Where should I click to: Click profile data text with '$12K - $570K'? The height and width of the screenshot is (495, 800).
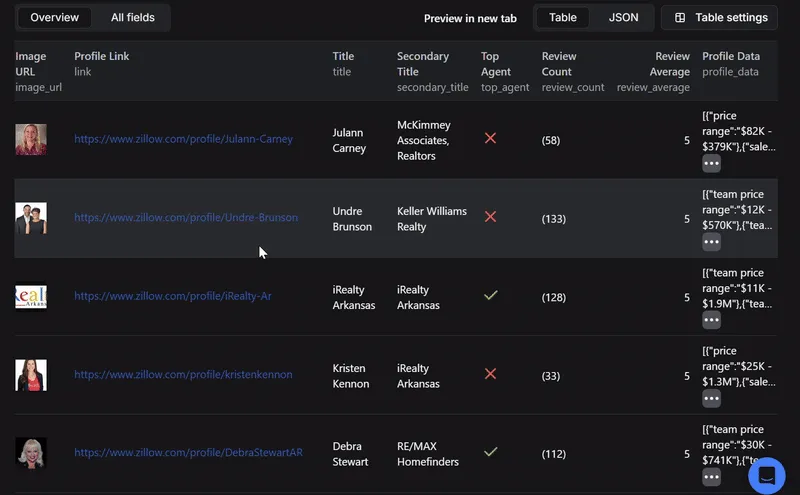tap(737, 210)
